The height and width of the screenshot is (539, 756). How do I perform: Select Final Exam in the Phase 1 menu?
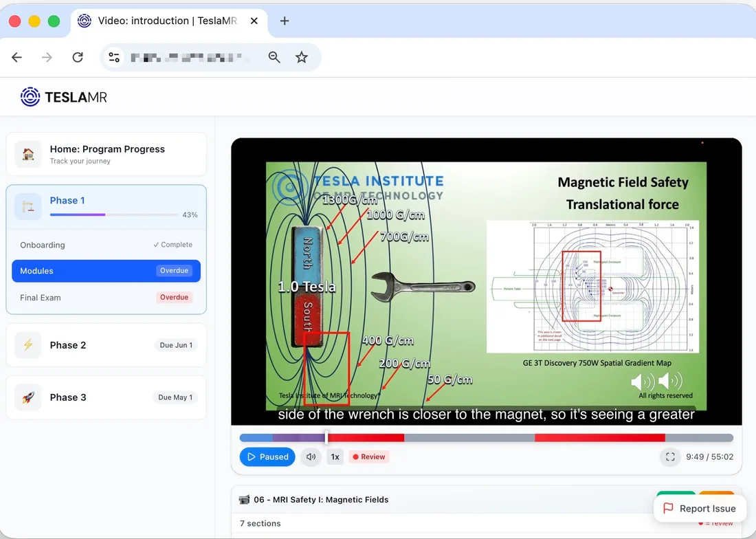[106, 297]
